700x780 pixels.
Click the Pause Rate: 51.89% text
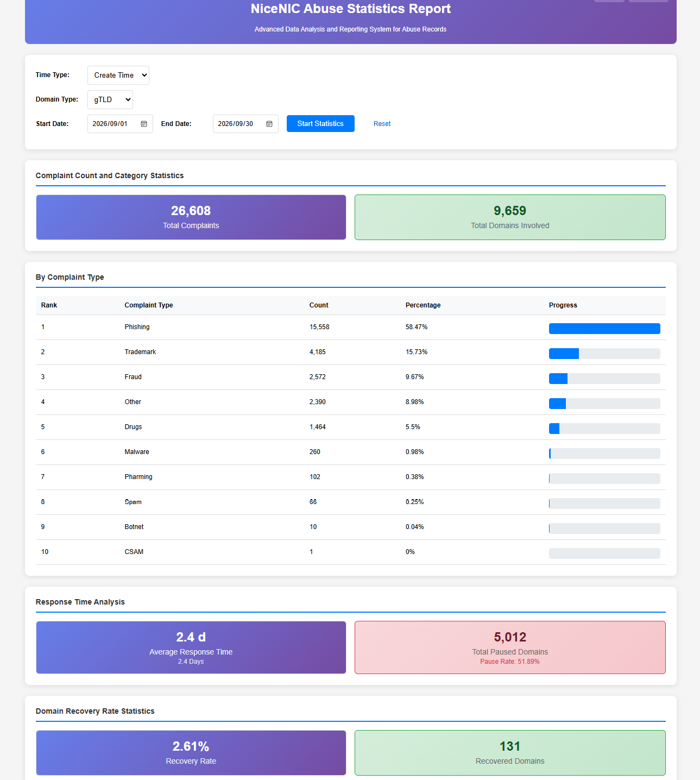510,662
